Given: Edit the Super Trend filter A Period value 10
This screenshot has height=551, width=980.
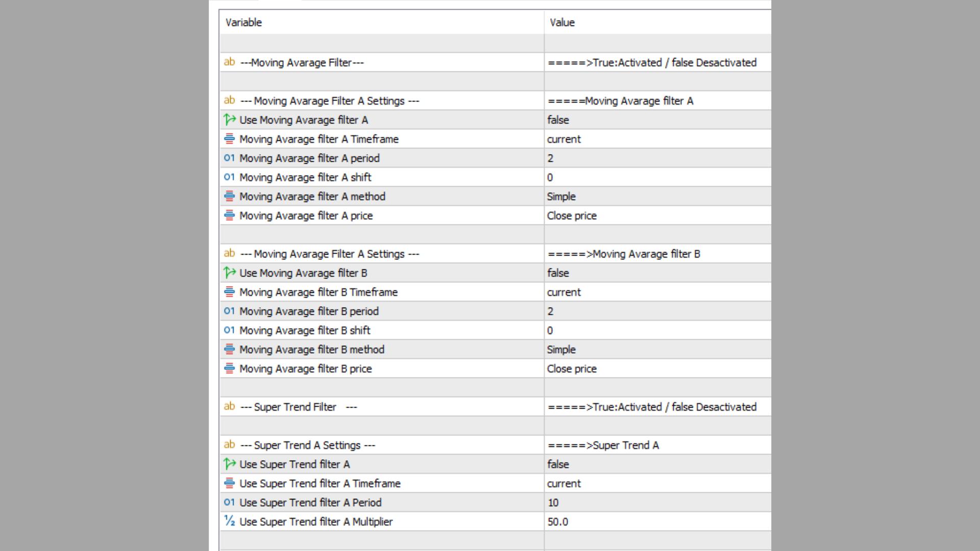Looking at the screenshot, I should (x=553, y=503).
